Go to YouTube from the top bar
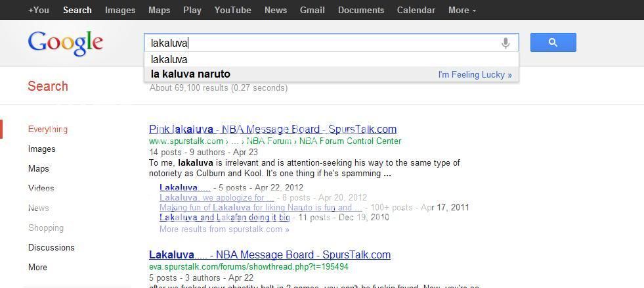Screen dimensions: 644x288 point(232,10)
